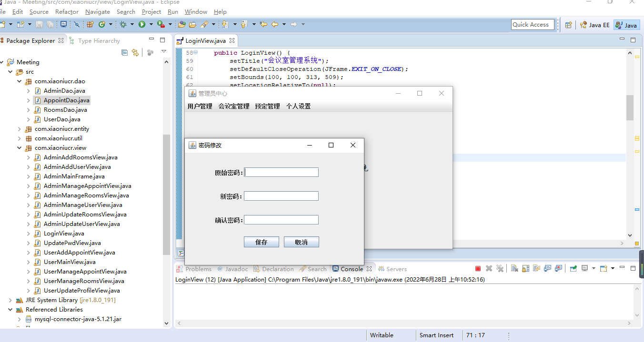644x342 pixels.
Task: Select UpdatePwdView.java in Package Explorer
Action: [x=72, y=243]
